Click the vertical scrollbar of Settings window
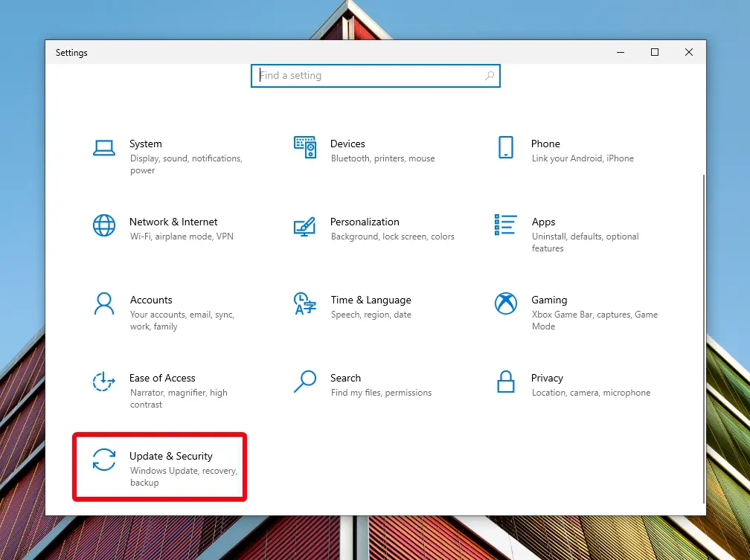Viewport: 750px width, 560px height. tap(704, 338)
